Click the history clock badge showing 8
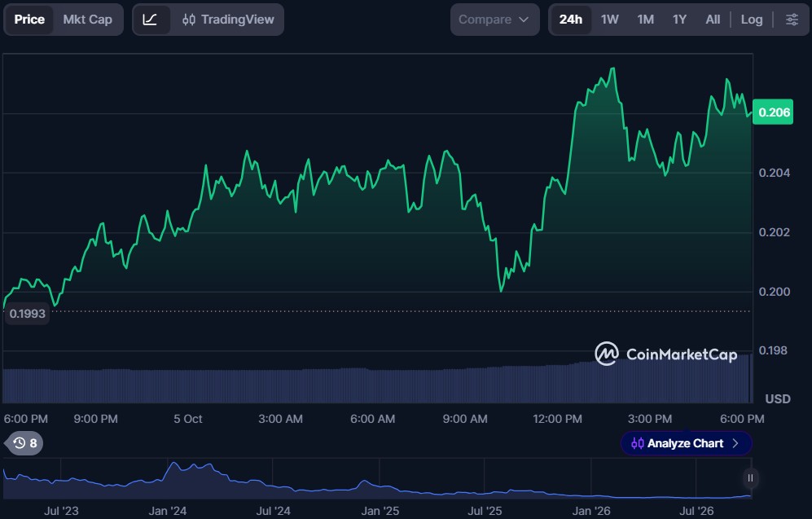Screen dimensions: 812x519 point(24,443)
